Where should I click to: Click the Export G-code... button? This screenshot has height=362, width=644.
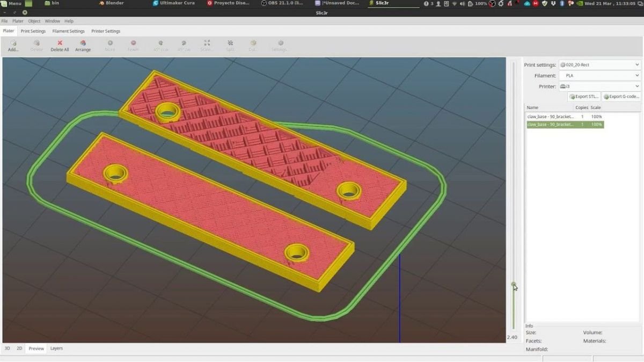pos(621,97)
